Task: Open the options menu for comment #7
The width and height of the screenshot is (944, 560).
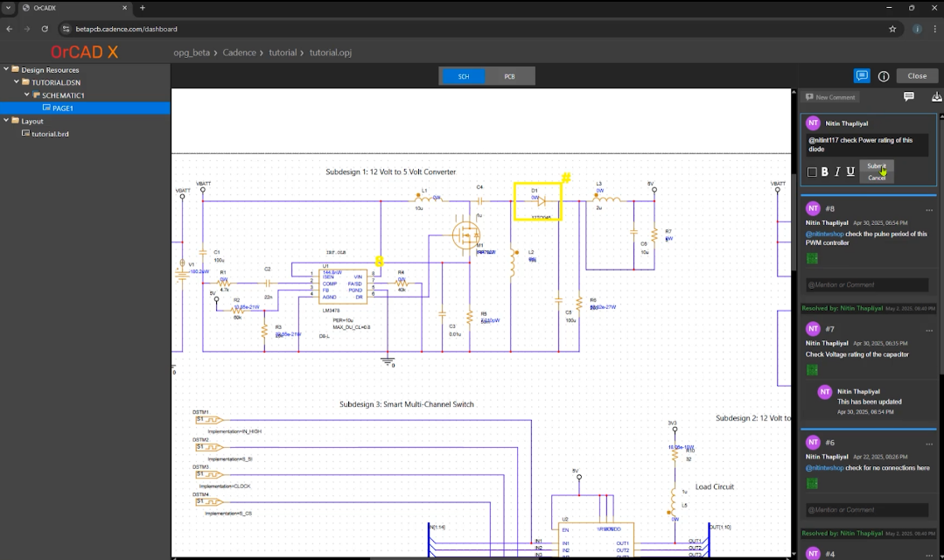Action: pyautogui.click(x=929, y=330)
